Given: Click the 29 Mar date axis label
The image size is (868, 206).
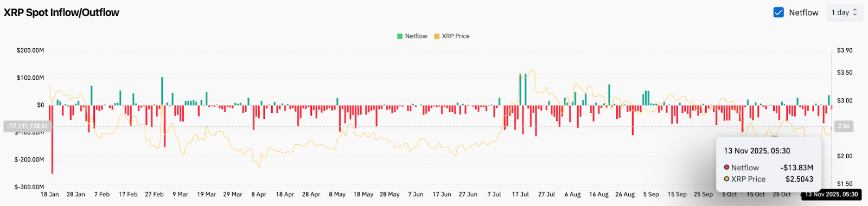Looking at the screenshot, I should pyautogui.click(x=233, y=194).
